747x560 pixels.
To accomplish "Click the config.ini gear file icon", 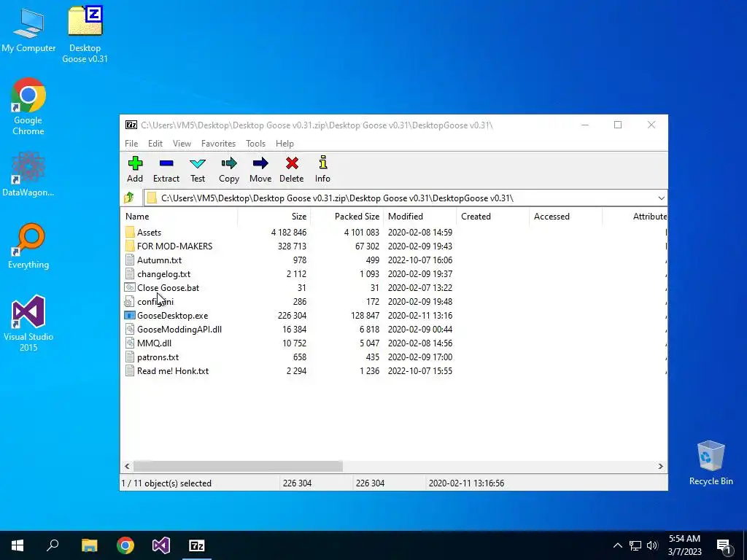I will point(129,301).
